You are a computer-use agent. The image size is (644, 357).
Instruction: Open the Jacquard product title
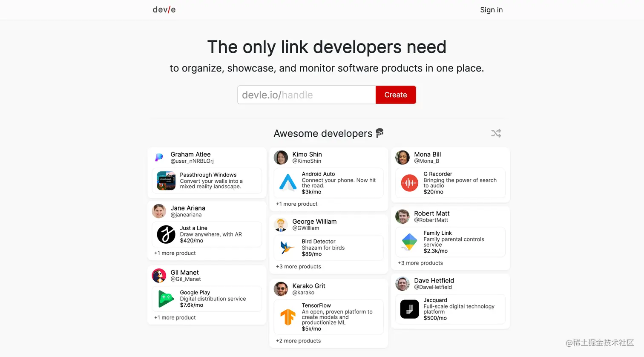click(x=435, y=300)
